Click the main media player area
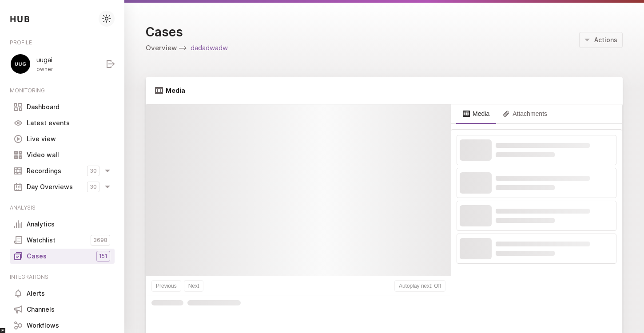Image resolution: width=644 pixels, height=333 pixels. point(298,190)
